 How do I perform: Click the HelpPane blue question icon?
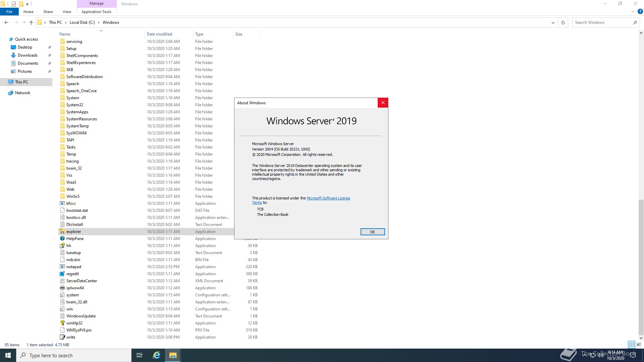click(x=62, y=239)
